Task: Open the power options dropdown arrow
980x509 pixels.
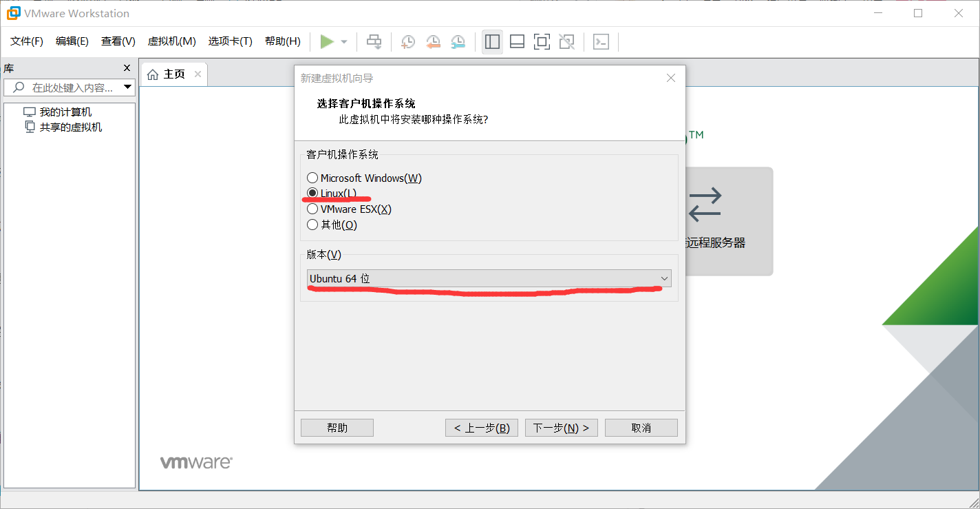Action: [x=344, y=42]
